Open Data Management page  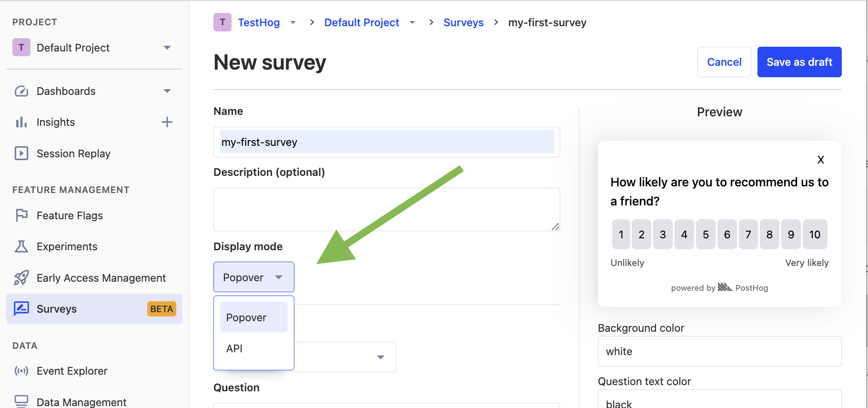click(81, 402)
